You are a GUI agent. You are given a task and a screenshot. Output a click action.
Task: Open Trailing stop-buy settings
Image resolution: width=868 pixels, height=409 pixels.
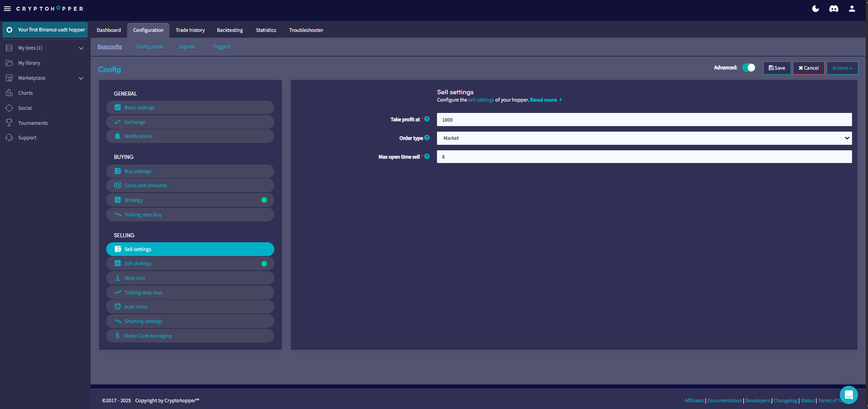(190, 215)
